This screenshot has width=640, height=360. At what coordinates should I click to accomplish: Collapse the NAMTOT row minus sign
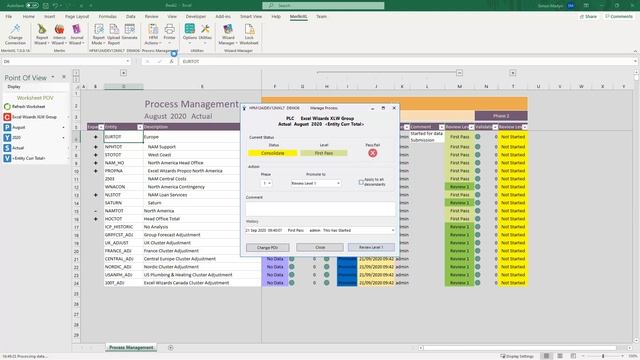[96, 211]
